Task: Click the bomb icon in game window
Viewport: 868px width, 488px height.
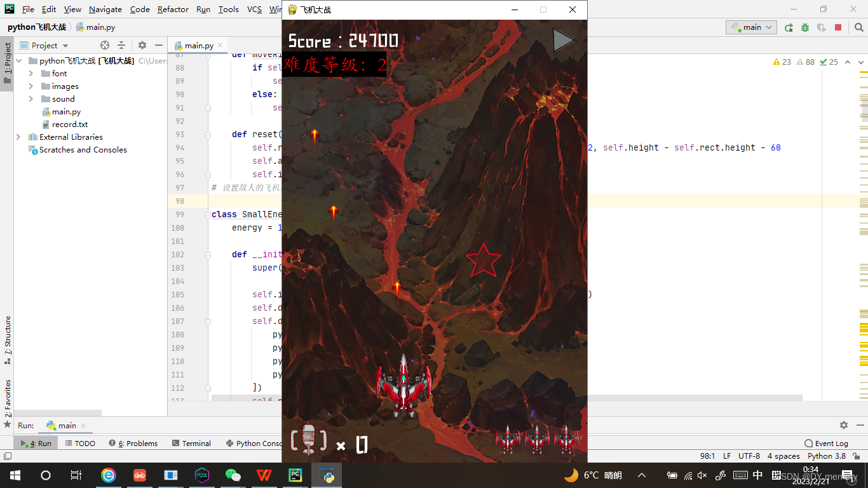Action: coord(309,440)
